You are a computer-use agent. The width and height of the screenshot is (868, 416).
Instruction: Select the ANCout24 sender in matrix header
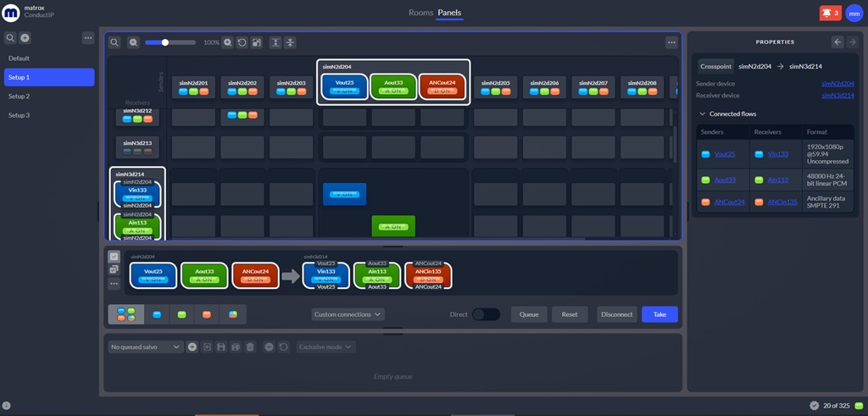coord(442,87)
